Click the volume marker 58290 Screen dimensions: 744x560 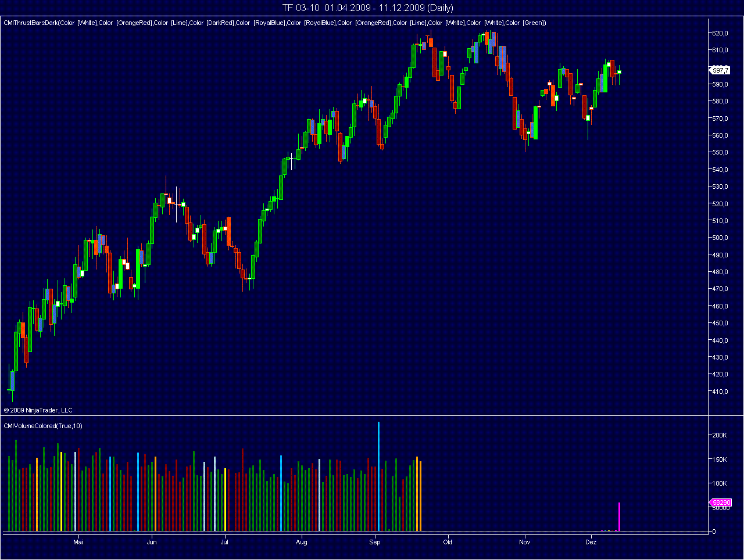point(720,502)
